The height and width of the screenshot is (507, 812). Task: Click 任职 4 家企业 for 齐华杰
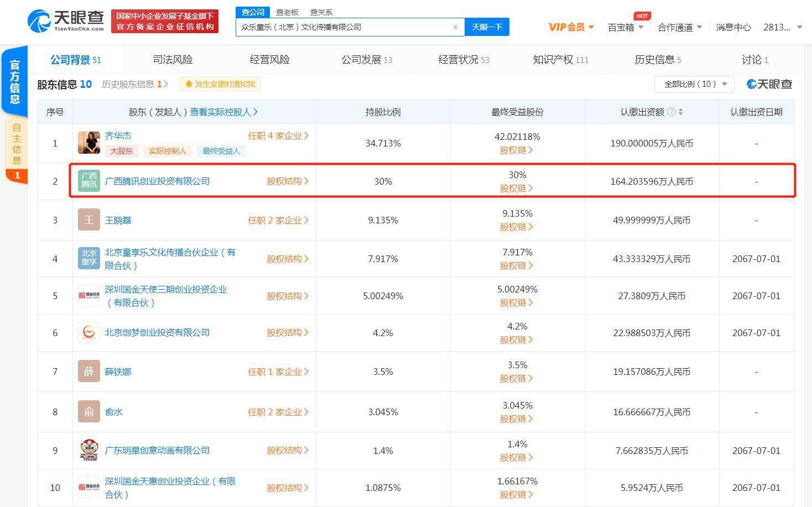pos(278,135)
